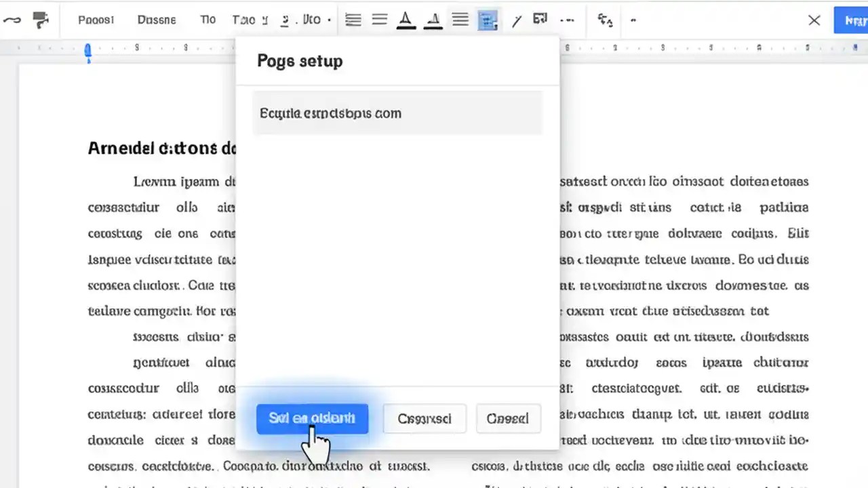Select the Undo arrow icon

click(12, 20)
